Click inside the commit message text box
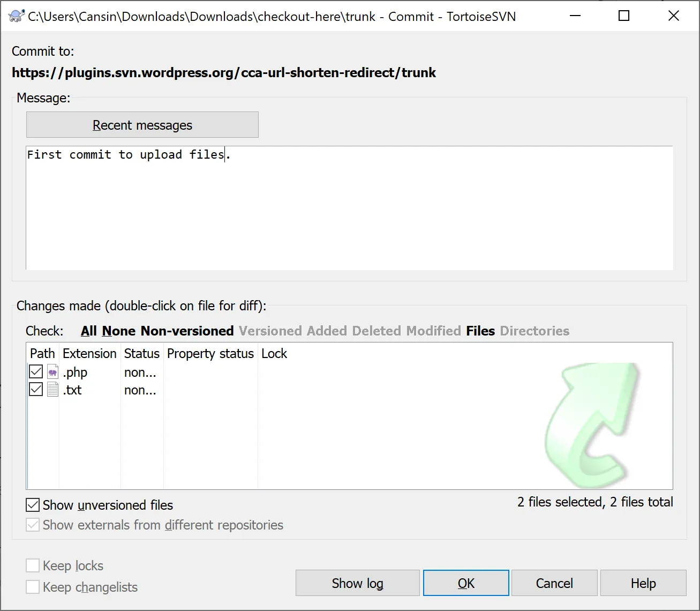700x611 pixels. [x=348, y=209]
